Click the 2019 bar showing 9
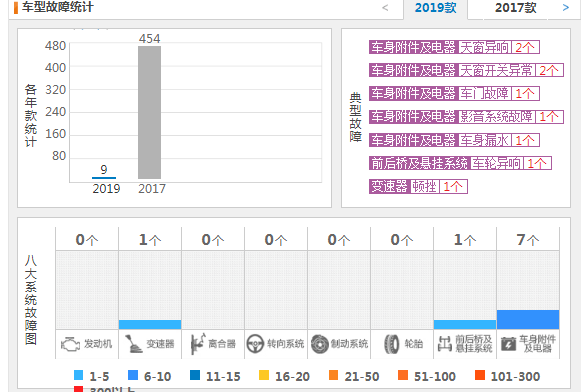The image size is (583, 392). pyautogui.click(x=104, y=178)
